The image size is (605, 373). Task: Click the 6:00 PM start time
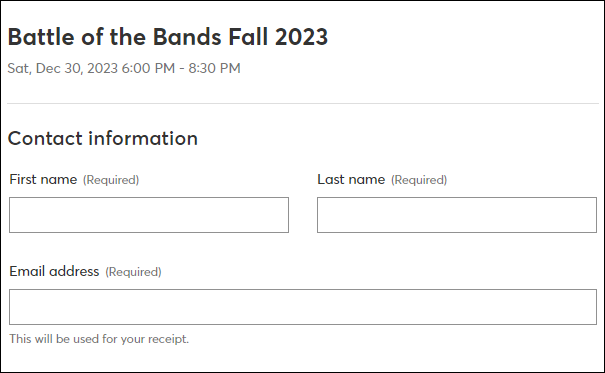coord(148,68)
